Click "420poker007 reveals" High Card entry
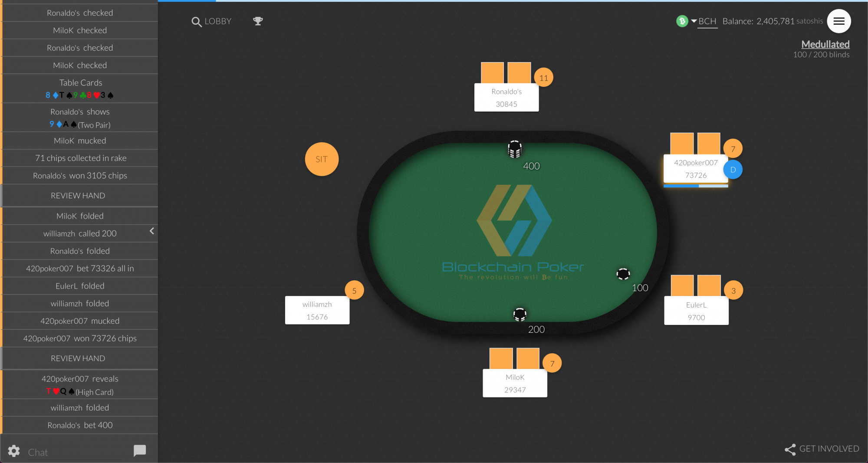This screenshot has height=463, width=868. click(x=80, y=385)
